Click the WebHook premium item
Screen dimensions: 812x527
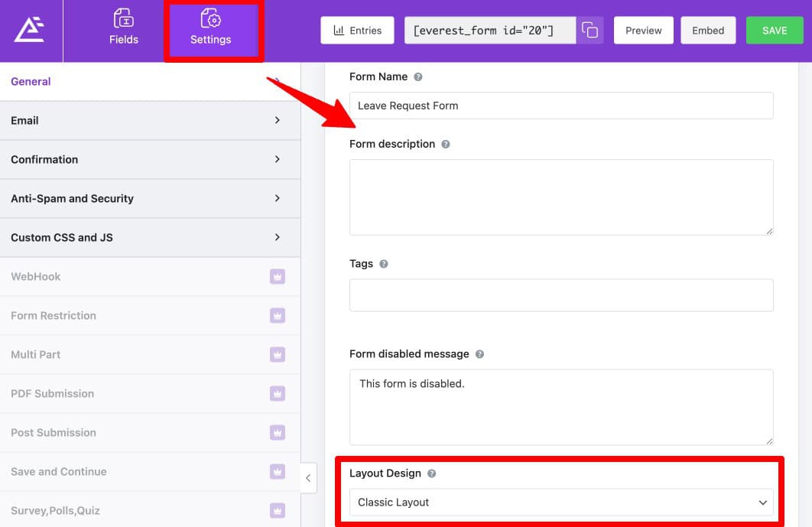150,277
